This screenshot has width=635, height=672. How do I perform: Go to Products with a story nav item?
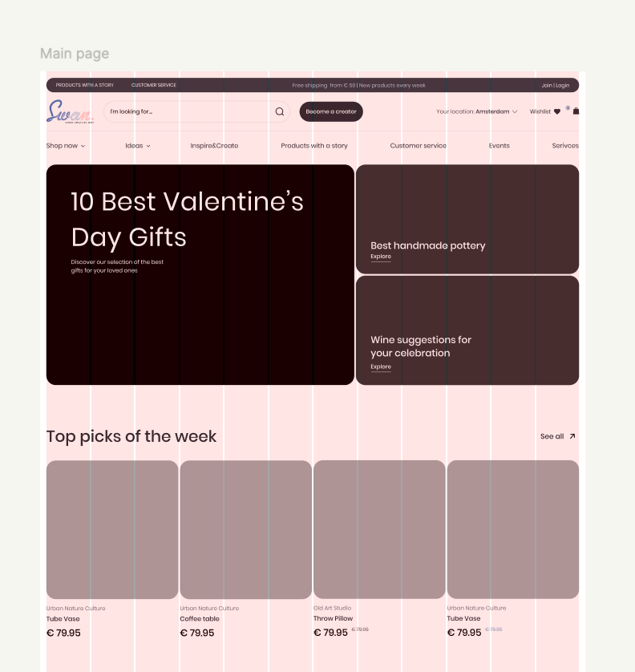tap(314, 146)
